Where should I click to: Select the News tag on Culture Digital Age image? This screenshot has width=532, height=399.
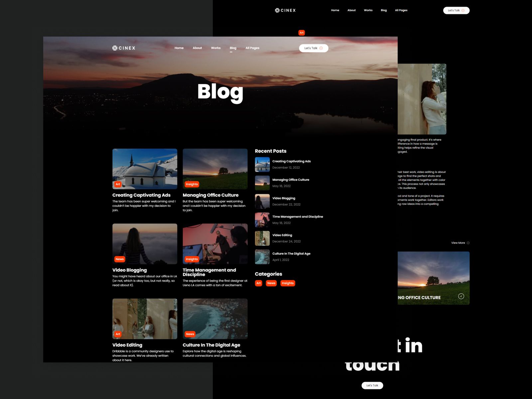(190, 334)
